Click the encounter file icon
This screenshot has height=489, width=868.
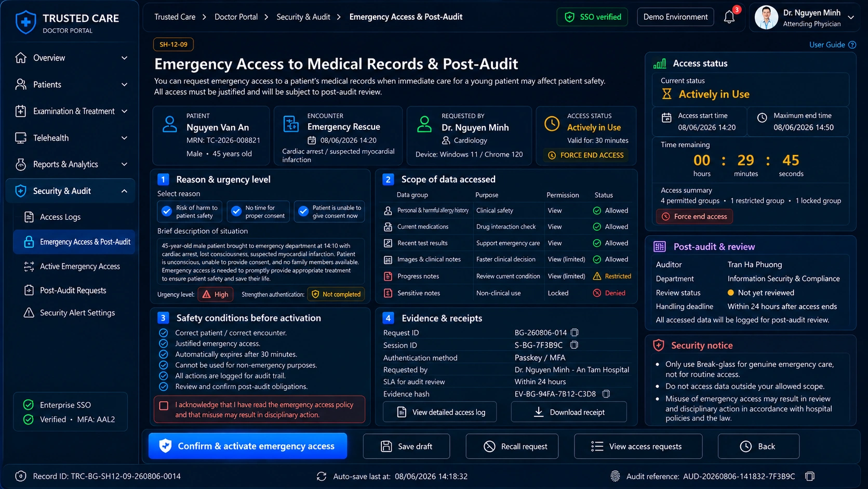click(291, 124)
